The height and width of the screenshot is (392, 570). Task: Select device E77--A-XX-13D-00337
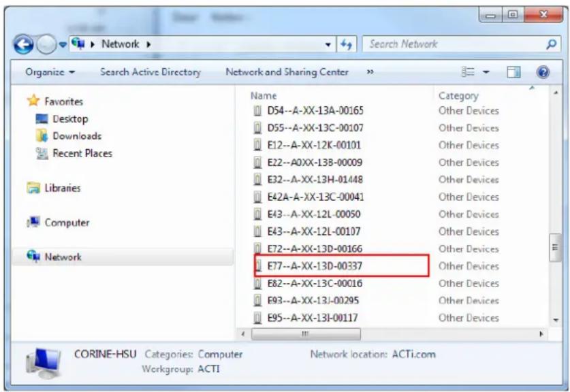[315, 266]
